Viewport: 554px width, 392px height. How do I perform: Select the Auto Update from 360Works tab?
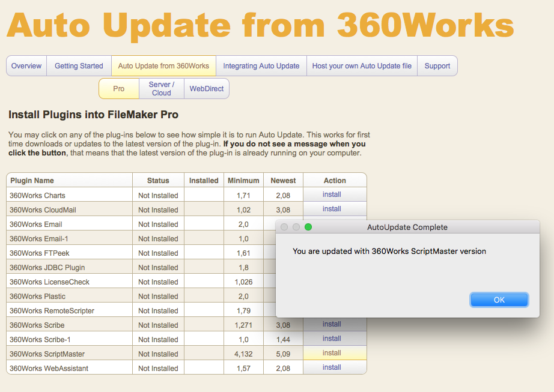163,66
